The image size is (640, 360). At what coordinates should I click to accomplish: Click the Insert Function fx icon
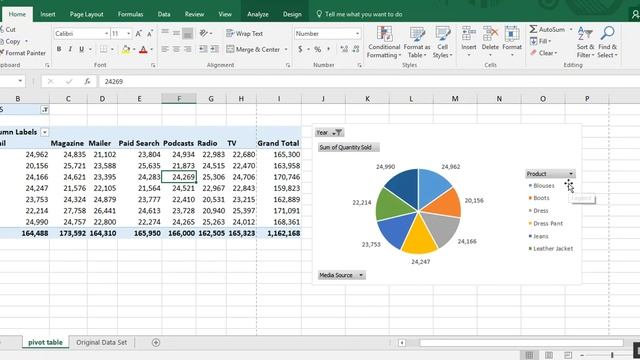tap(87, 82)
